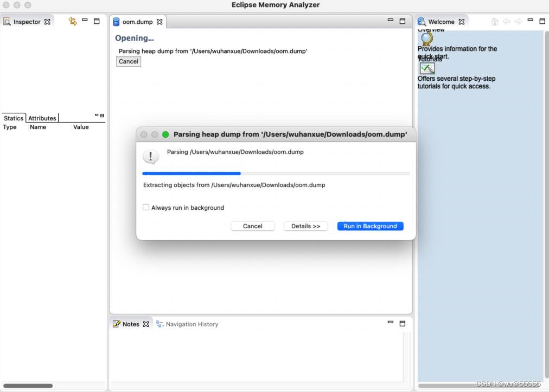Click the Eclipse Memory Analyzer window title
549x392 pixels.
pyautogui.click(x=276, y=5)
